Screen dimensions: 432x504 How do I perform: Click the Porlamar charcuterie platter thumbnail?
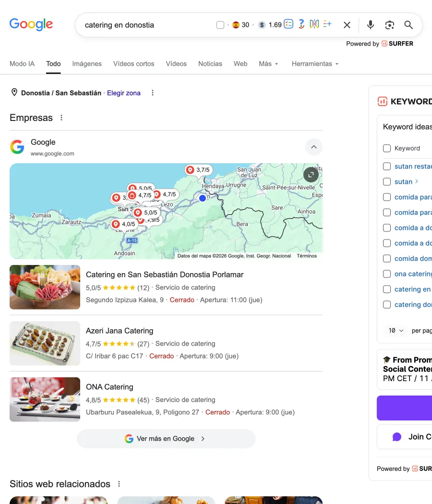coord(45,287)
